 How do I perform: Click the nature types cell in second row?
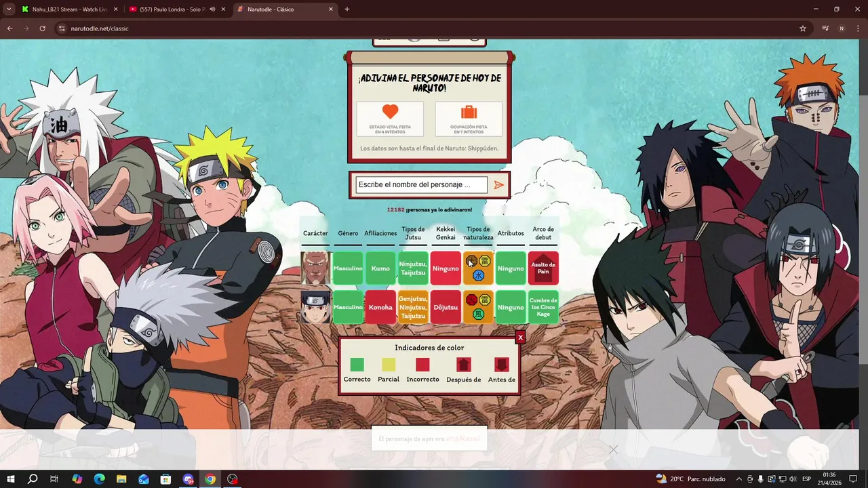[x=478, y=307]
